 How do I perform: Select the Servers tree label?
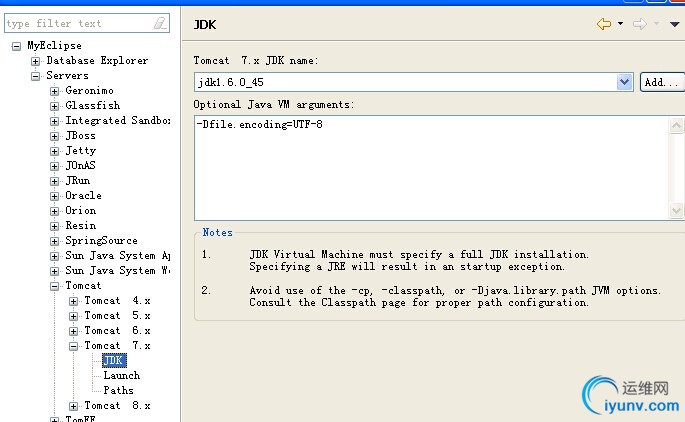coord(67,75)
